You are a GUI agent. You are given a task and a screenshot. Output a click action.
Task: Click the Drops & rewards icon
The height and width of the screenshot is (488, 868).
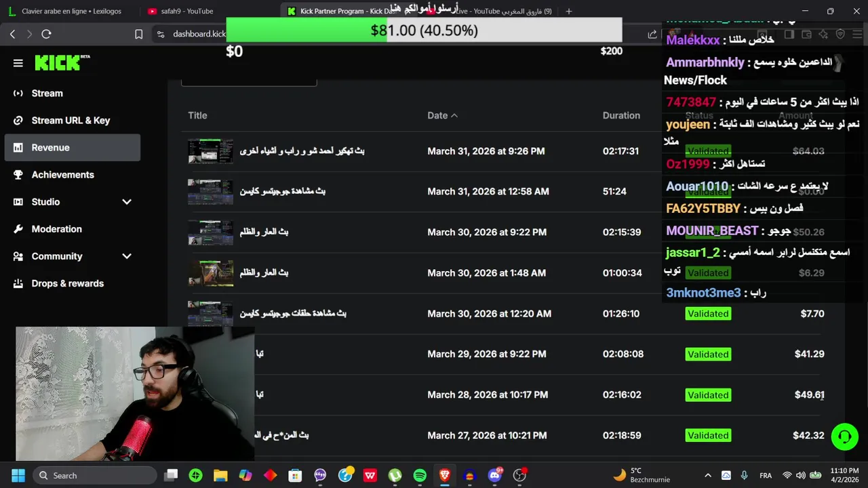[18, 283]
